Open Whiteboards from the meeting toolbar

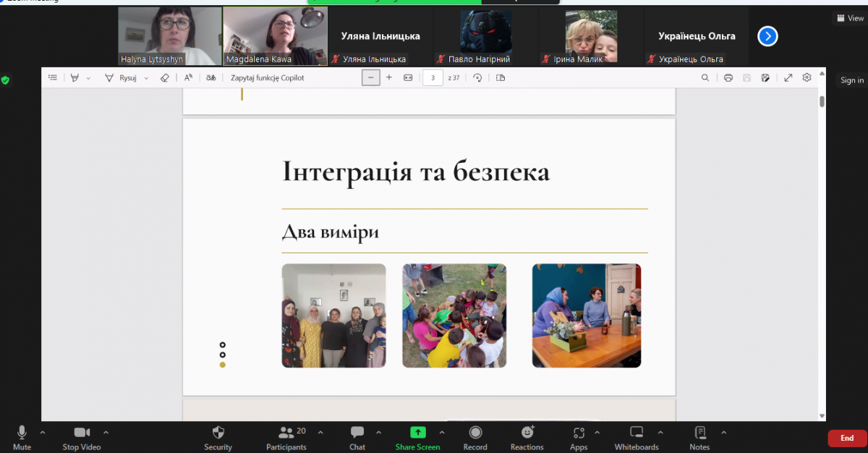click(637, 437)
